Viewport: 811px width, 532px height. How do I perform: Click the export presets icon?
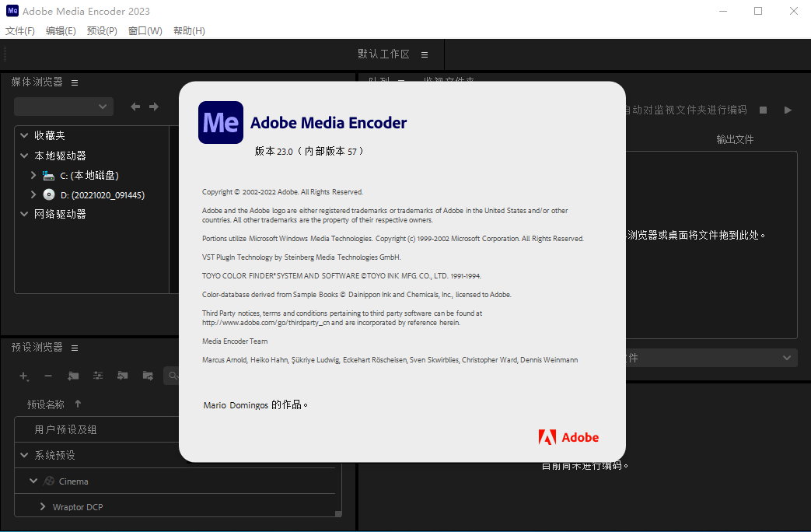click(148, 376)
